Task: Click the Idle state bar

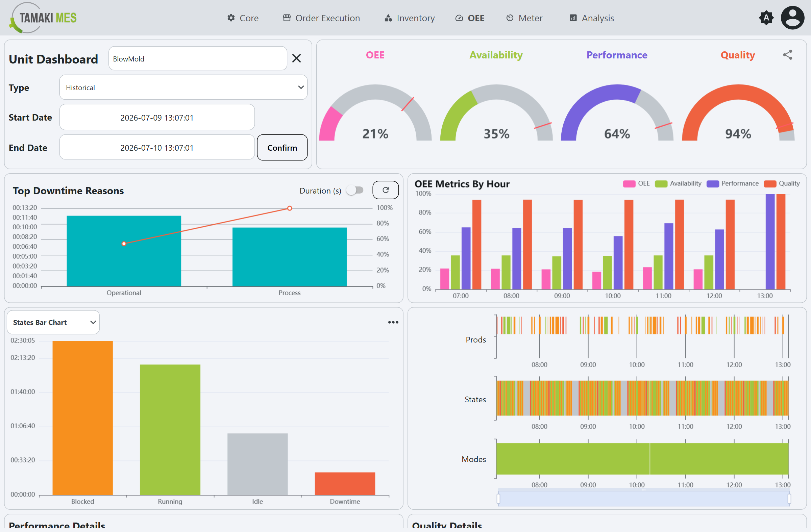Action: [x=257, y=464]
